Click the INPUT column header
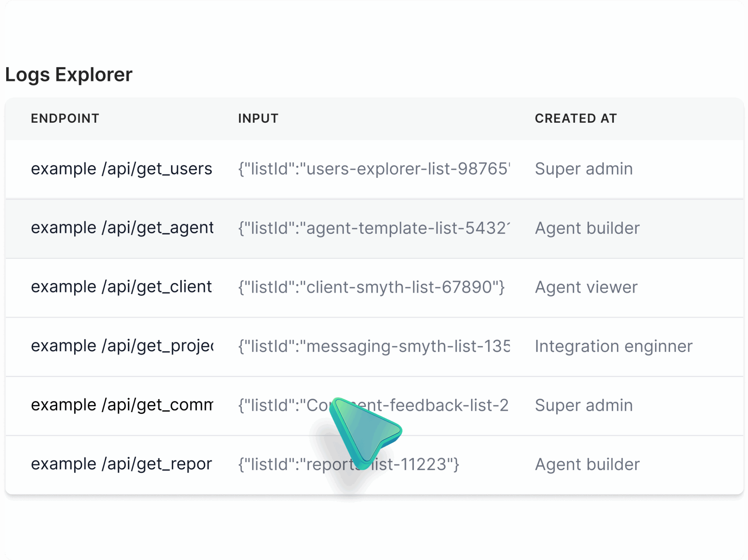 [x=258, y=119]
